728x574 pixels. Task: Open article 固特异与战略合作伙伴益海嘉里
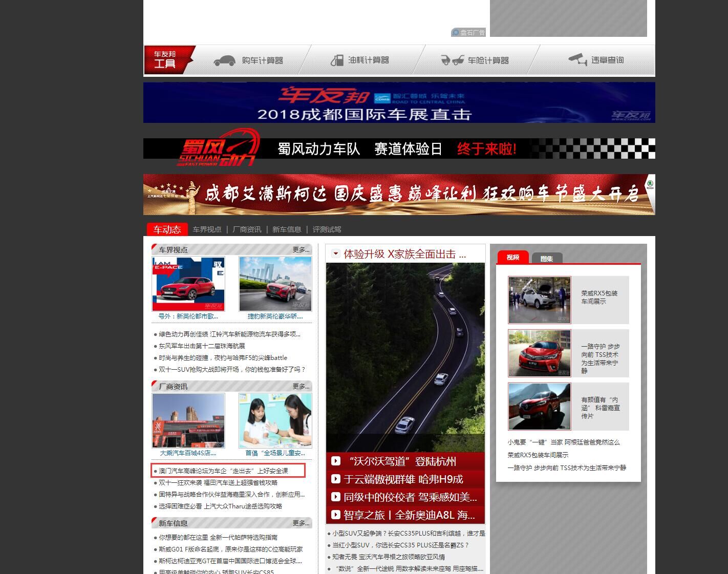click(231, 495)
